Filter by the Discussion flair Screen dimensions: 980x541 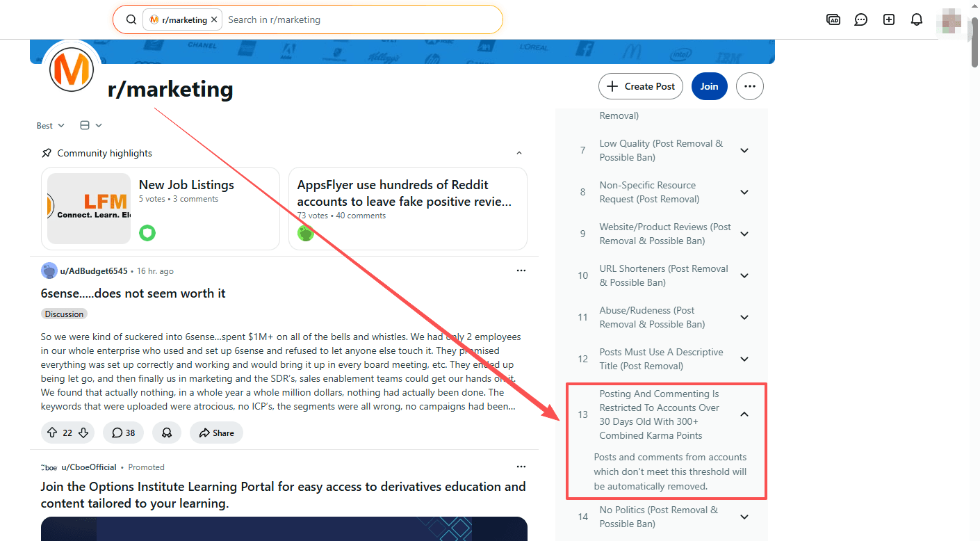click(64, 314)
